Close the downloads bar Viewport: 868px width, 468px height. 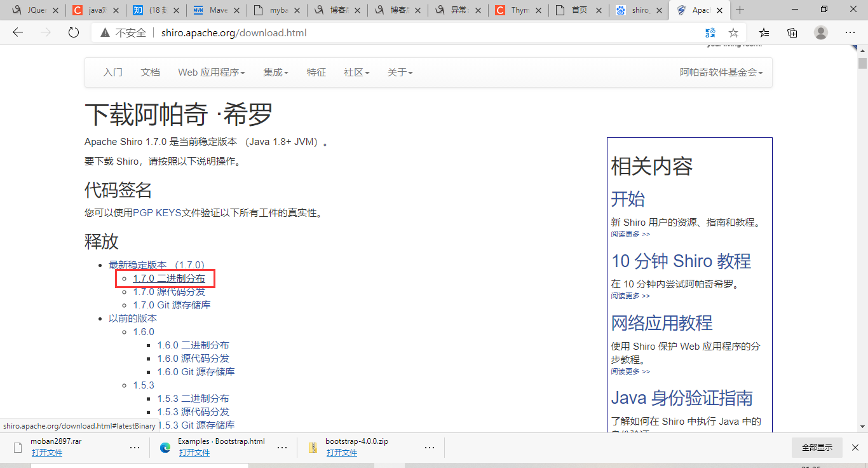coord(855,447)
